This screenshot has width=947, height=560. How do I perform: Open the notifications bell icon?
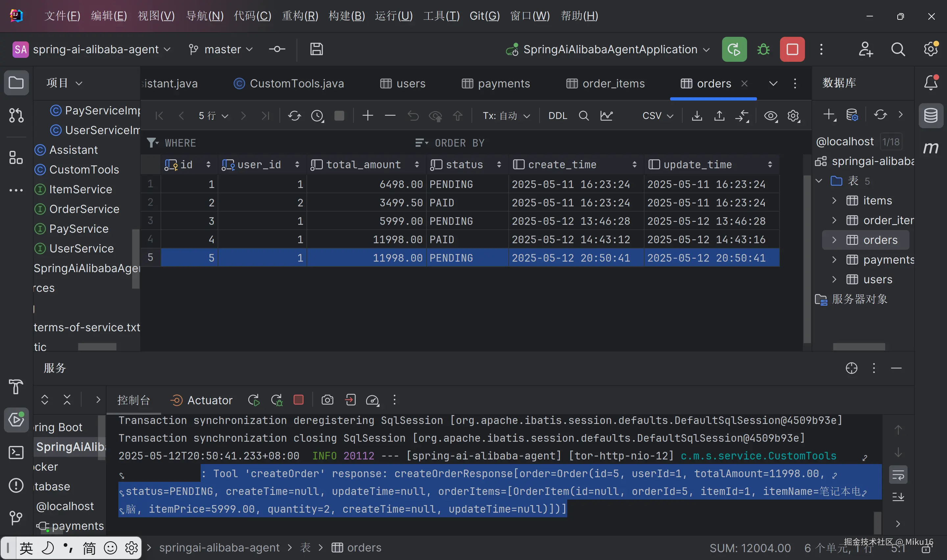(930, 82)
